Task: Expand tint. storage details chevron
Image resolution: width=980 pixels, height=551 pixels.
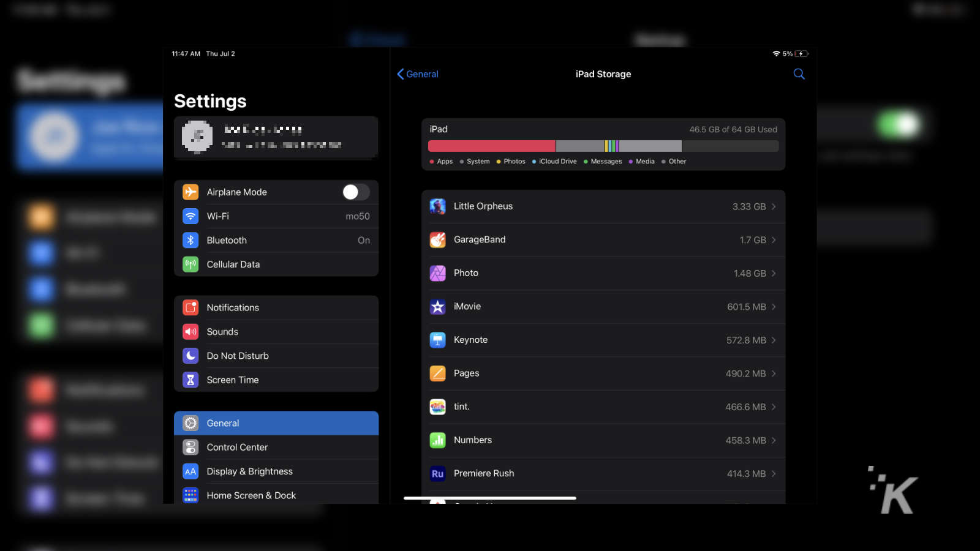Action: point(774,407)
